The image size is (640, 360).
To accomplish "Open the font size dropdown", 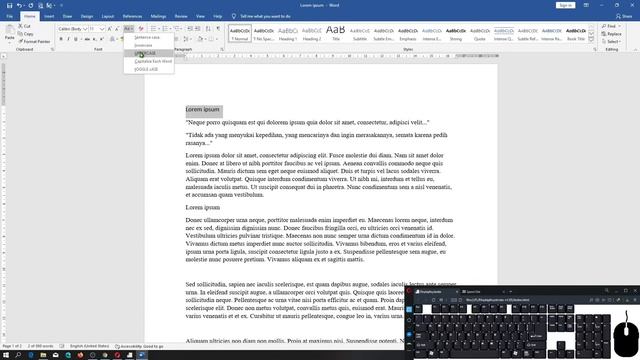I will (x=102, y=29).
